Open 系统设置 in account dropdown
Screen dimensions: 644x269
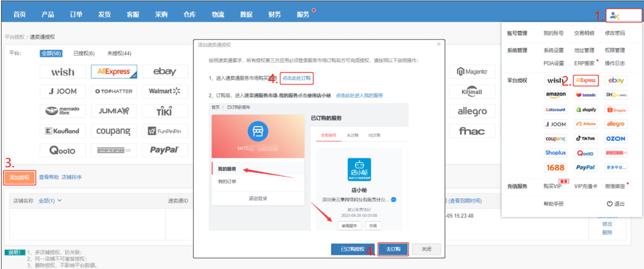tap(554, 50)
